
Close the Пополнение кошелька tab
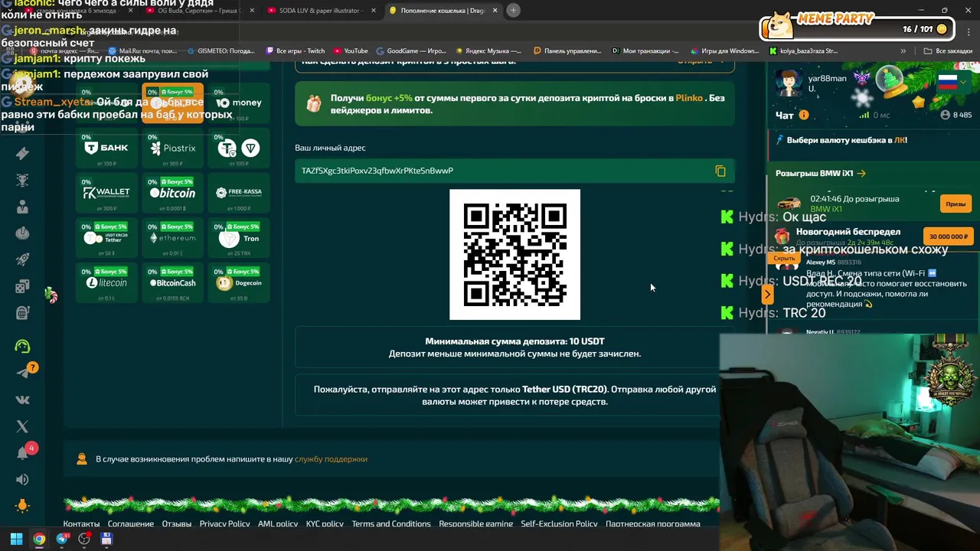click(495, 11)
